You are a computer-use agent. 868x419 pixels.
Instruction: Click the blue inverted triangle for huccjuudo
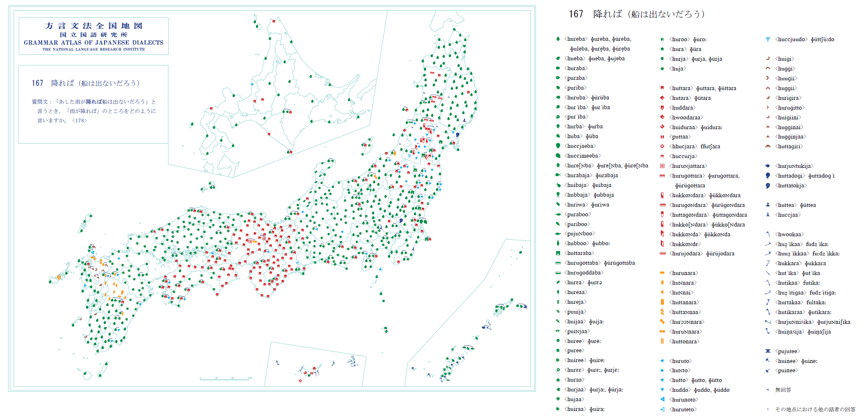(768, 40)
